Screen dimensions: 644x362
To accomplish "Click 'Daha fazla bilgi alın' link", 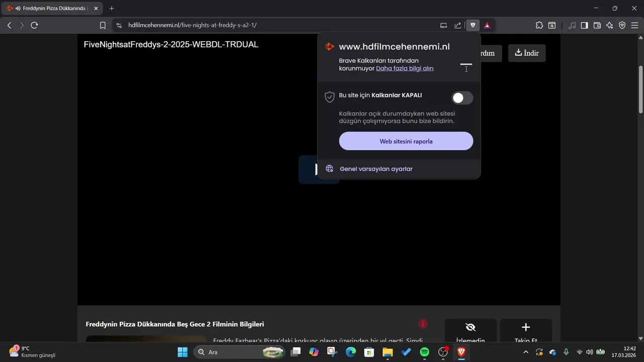I will coord(405,68).
